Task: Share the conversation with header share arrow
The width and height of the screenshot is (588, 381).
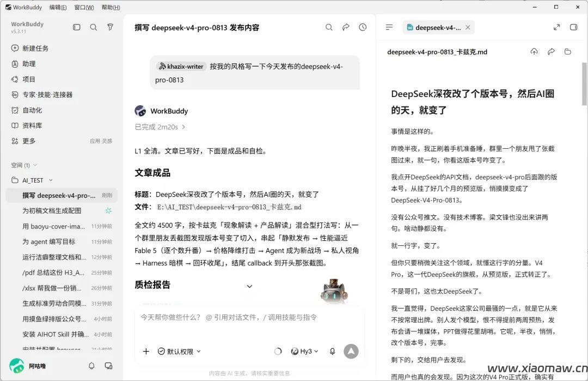Action: pyautogui.click(x=346, y=27)
